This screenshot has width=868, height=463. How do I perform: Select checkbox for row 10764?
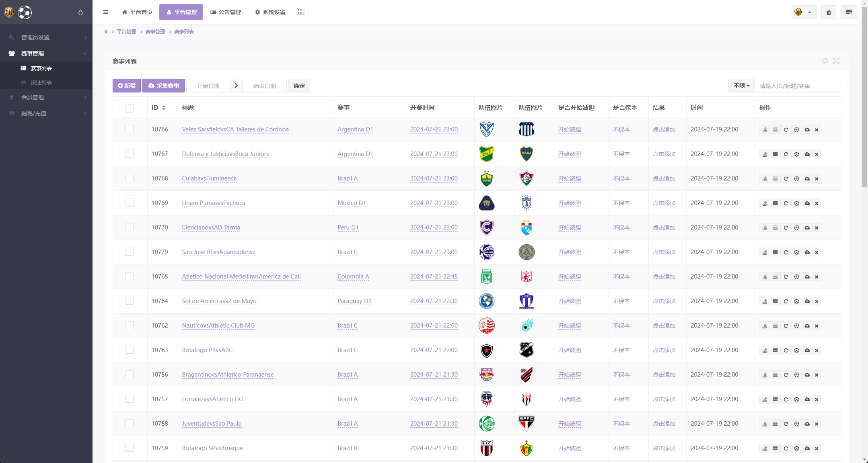[x=129, y=301]
